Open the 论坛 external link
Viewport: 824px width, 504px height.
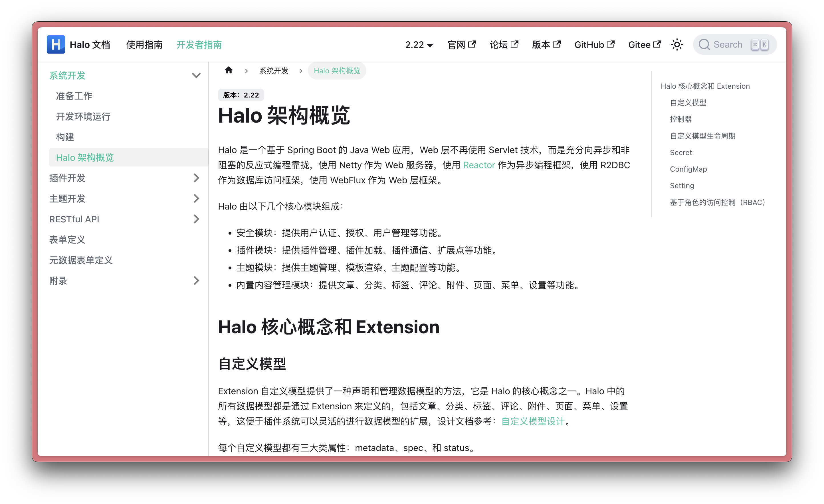pos(504,44)
